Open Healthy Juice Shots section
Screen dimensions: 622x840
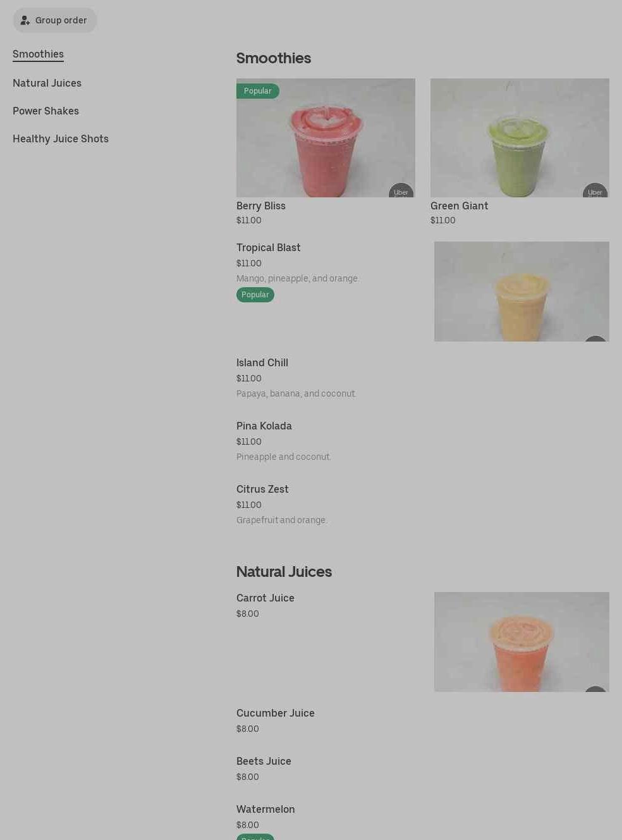click(61, 139)
